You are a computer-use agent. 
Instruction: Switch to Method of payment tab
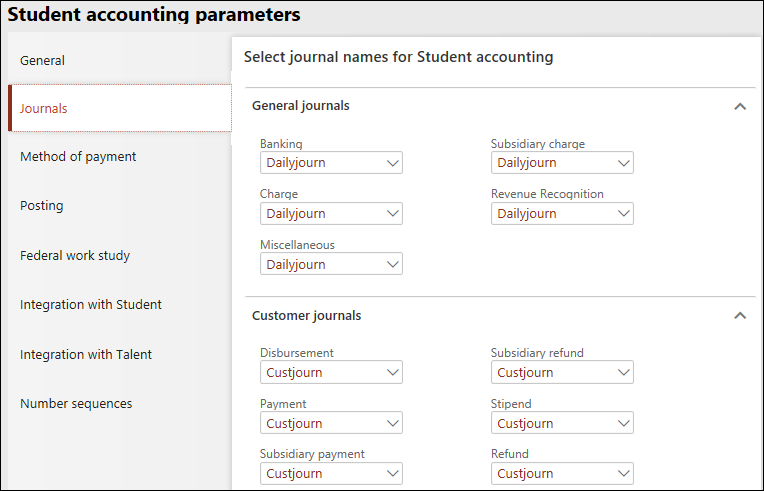(78, 156)
